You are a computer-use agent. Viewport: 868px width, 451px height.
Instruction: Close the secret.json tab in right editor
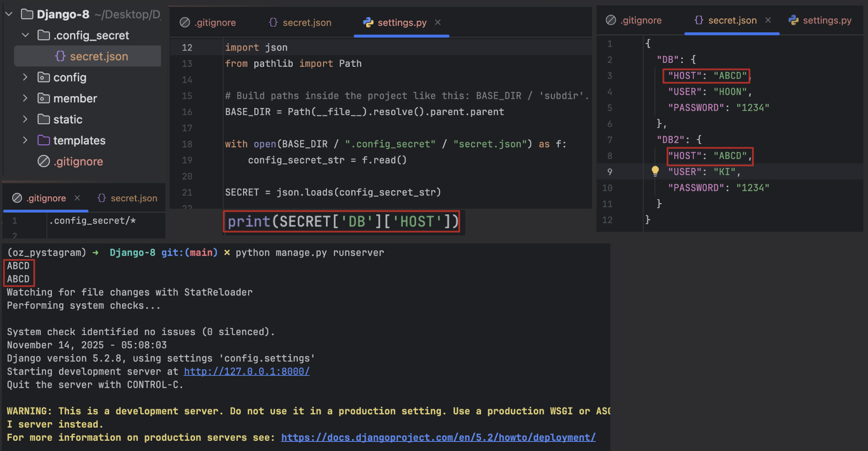click(768, 20)
